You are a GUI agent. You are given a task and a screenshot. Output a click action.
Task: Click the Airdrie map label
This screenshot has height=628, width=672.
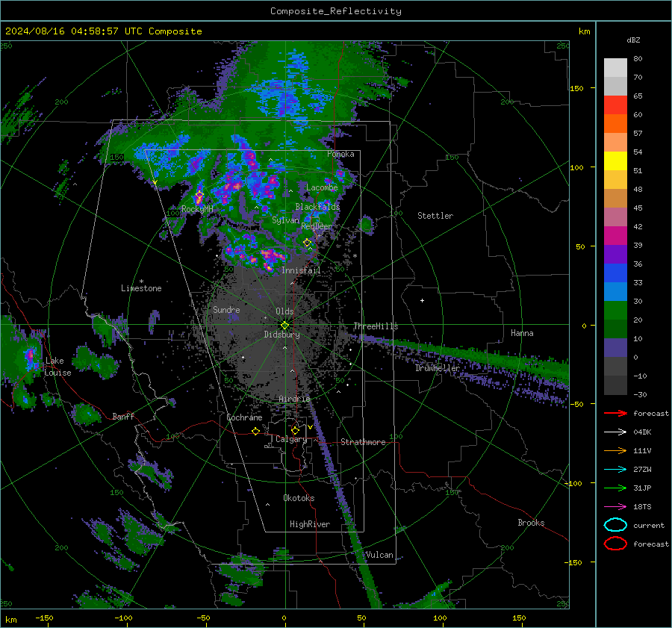[x=294, y=399]
